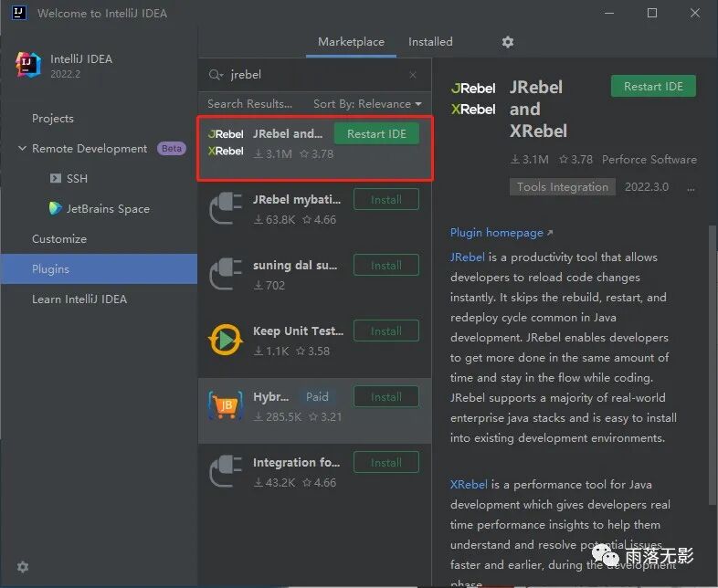Open the Sort By Relevance dropdown
The height and width of the screenshot is (588, 718).
367,104
